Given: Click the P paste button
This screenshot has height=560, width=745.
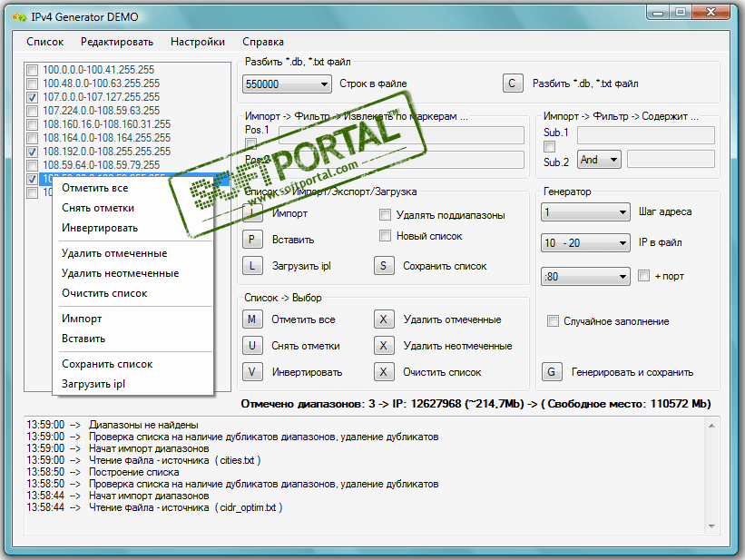Looking at the screenshot, I should 252,239.
